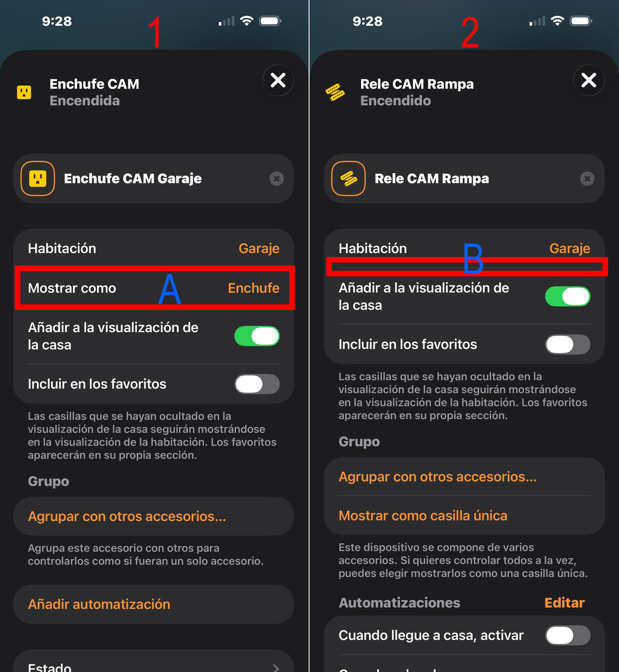
Task: Edit the Automatizaciones list
Action: (x=564, y=603)
